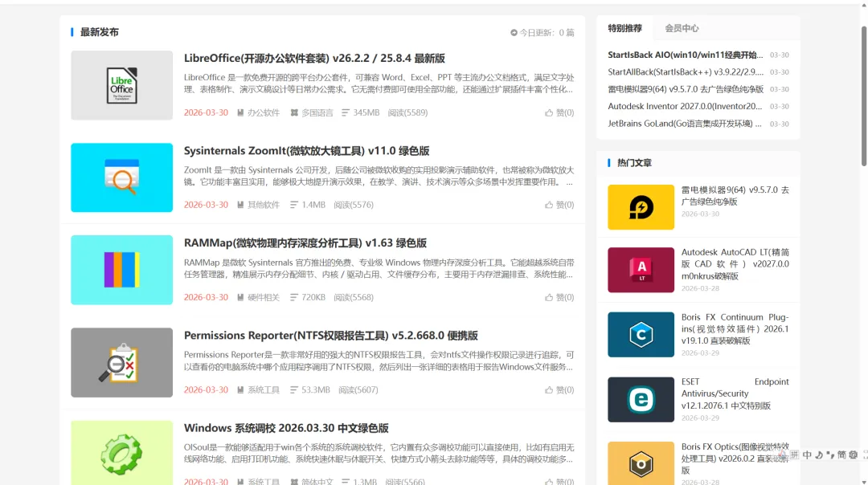Image resolution: width=868 pixels, height=485 pixels.
Task: Click the LibreOffice 多国语言 language icon
Action: (x=294, y=112)
